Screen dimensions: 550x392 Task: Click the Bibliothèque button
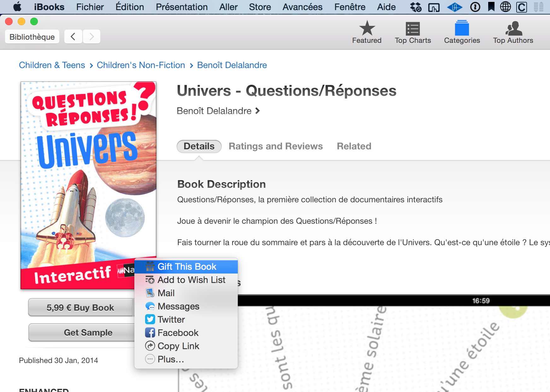(x=32, y=37)
